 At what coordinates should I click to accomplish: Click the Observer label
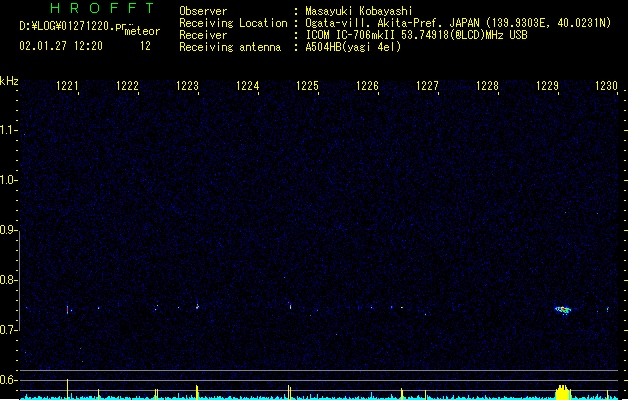[203, 11]
